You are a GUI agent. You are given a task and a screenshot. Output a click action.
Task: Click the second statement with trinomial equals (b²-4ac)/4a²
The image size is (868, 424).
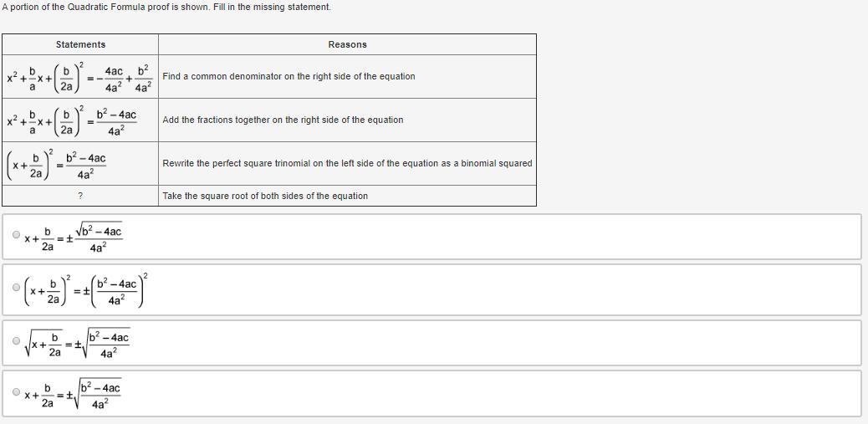(x=71, y=121)
